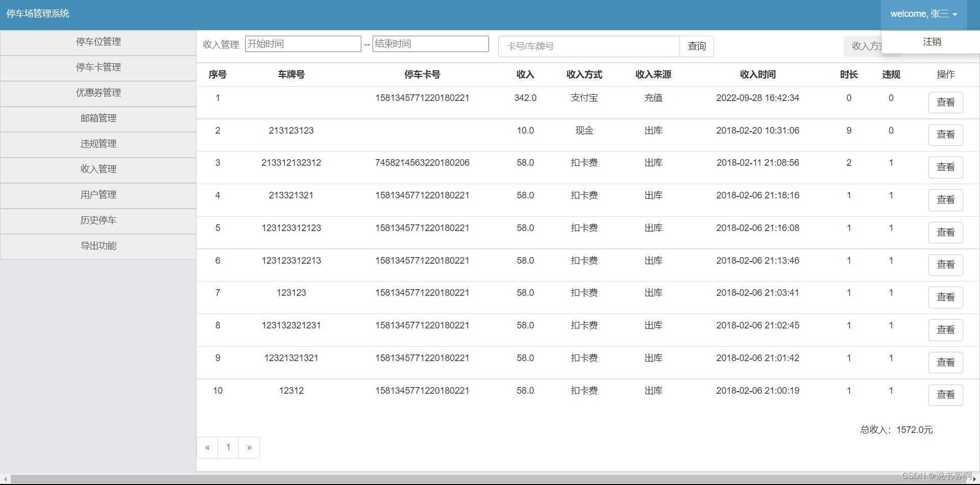980x485 pixels.
Task: Open 违规管理 in the sidebar
Action: click(x=98, y=144)
